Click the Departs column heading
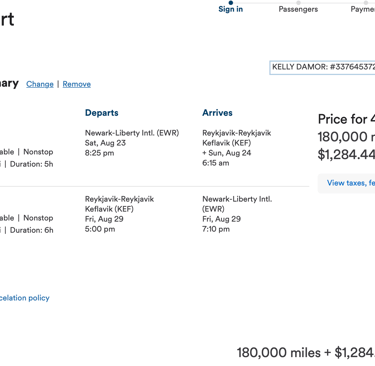Image resolution: width=375 pixels, height=366 pixels. coord(102,113)
